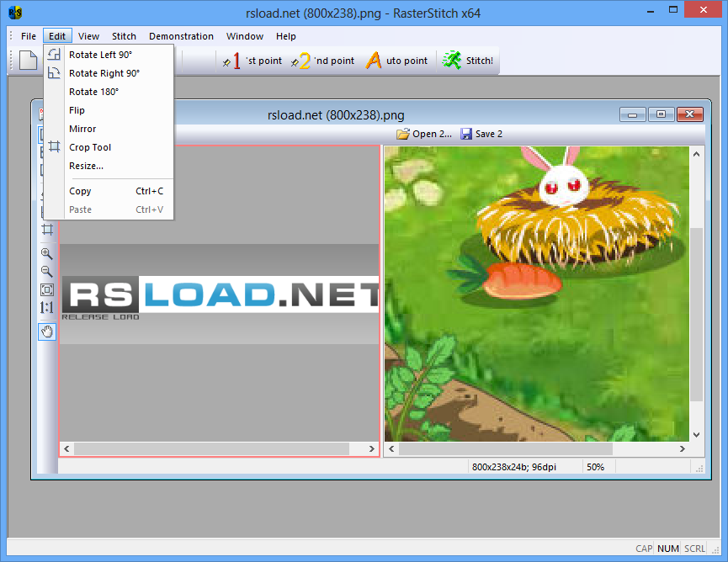Click the right arrow of the left image scrollbar

(x=371, y=448)
